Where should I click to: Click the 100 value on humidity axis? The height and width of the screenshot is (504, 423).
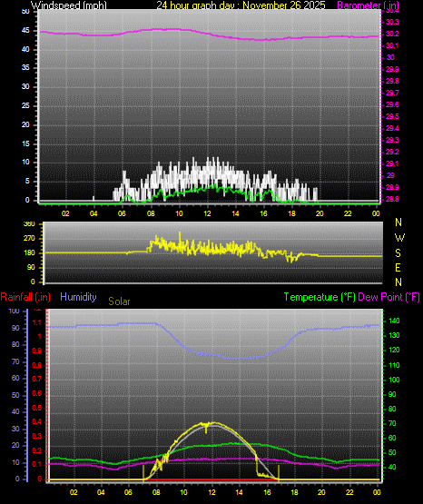[15, 311]
